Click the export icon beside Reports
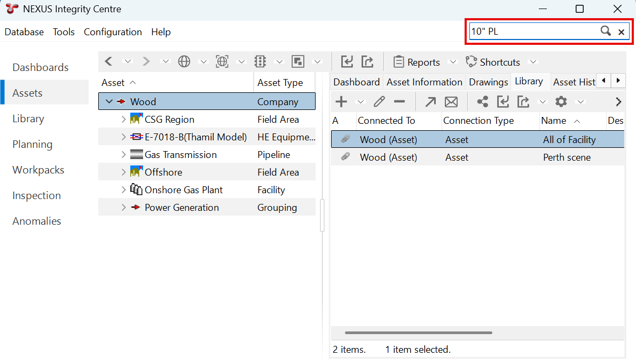 (367, 61)
